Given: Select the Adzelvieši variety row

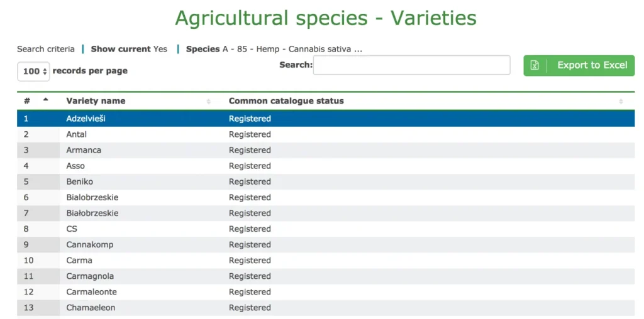Looking at the screenshot, I should click(x=86, y=119).
